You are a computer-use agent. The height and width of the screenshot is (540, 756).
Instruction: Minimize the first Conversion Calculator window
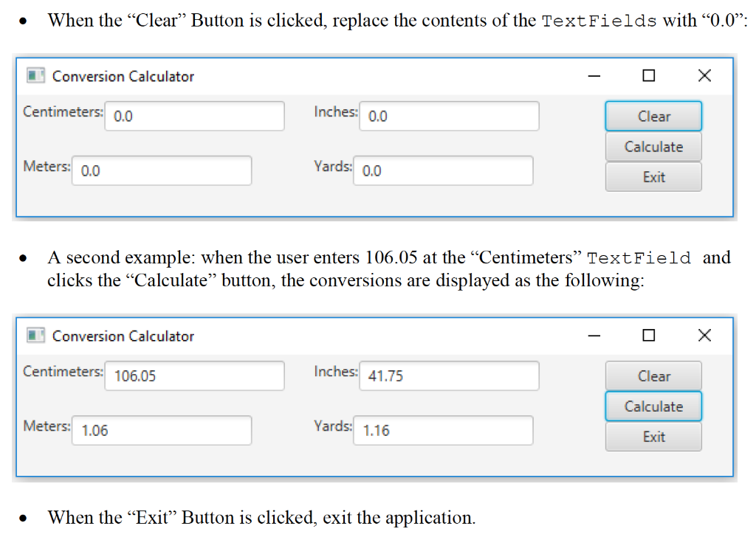tap(594, 75)
